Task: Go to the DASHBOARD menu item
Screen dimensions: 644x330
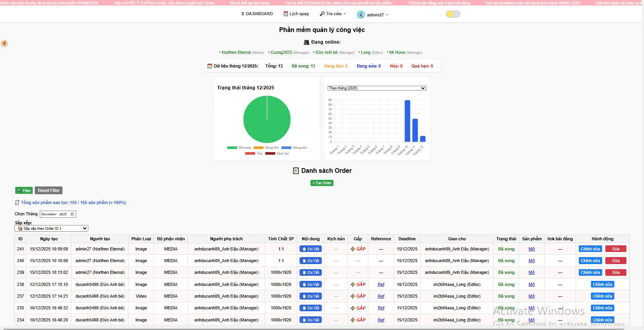Action: click(257, 14)
